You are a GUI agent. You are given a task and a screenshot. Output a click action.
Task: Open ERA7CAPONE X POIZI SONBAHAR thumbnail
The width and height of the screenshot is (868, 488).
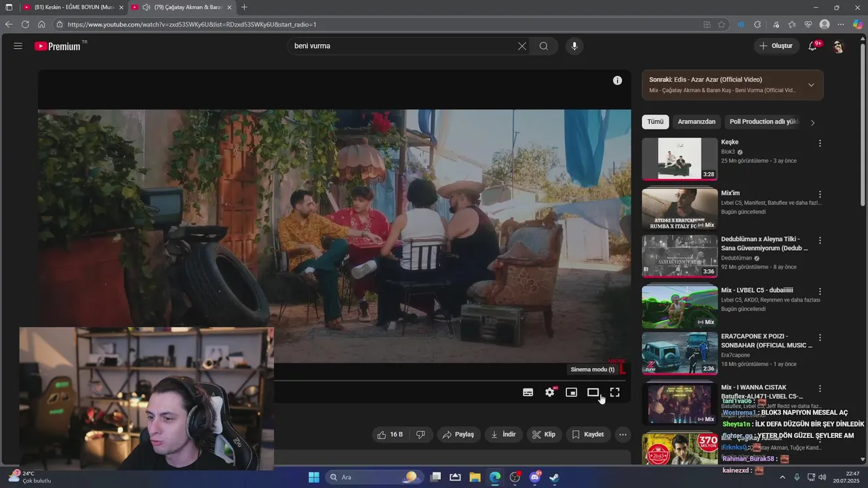coord(679,353)
